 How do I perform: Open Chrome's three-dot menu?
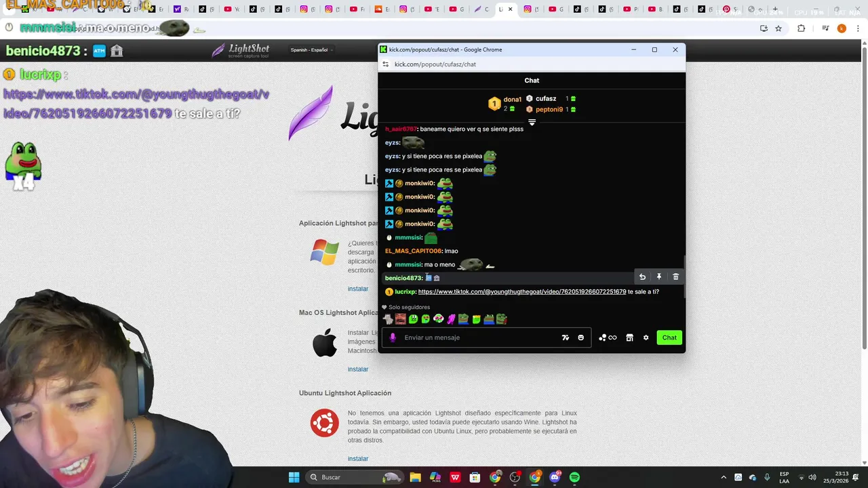[857, 28]
